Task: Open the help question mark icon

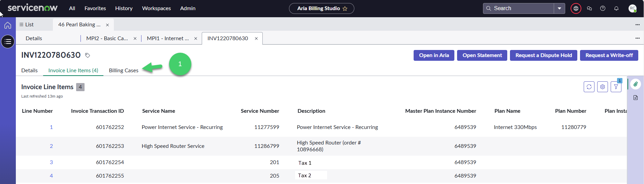Action: (603, 8)
